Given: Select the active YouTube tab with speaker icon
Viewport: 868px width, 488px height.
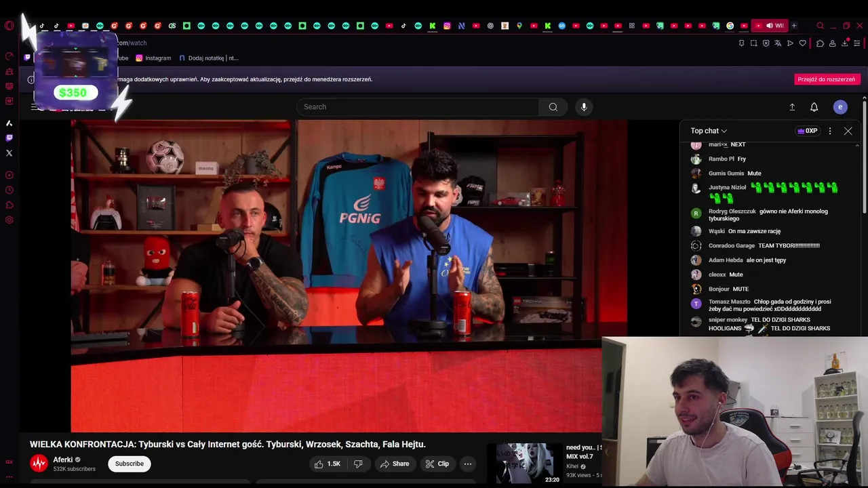Looking at the screenshot, I should (x=768, y=26).
